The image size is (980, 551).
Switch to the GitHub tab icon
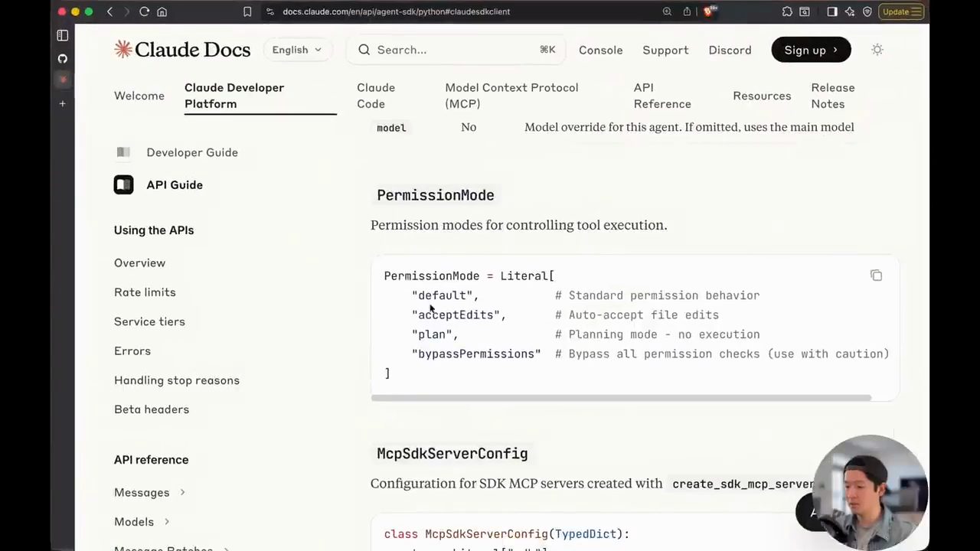63,58
